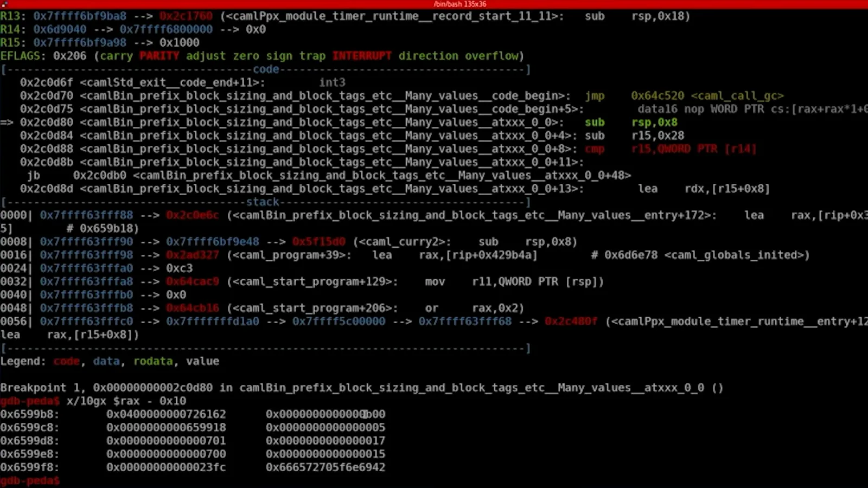Click operand rdx,[r15+0x8]
This screenshot has width=868, height=488.
pyautogui.click(x=727, y=189)
